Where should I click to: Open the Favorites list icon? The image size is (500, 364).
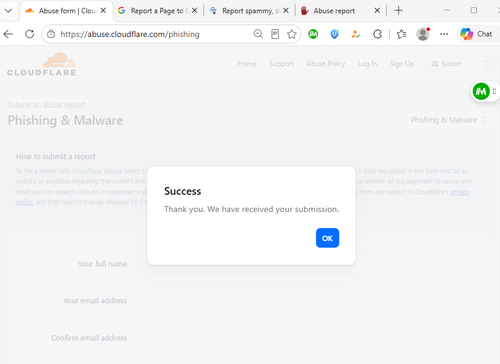click(402, 34)
